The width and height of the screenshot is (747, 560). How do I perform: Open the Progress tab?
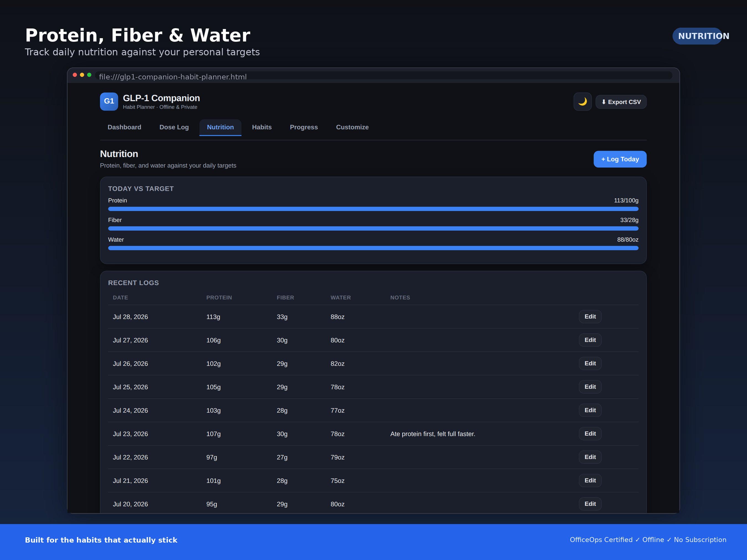click(x=304, y=127)
